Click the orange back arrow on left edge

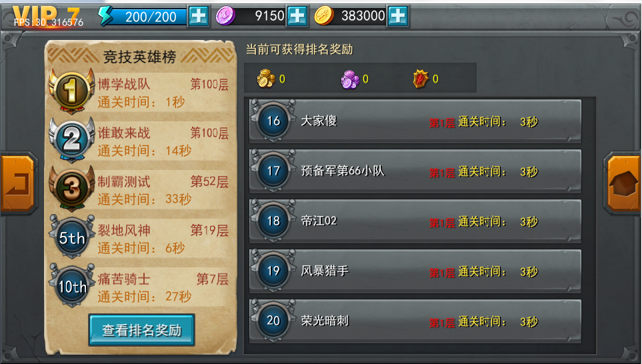click(19, 183)
